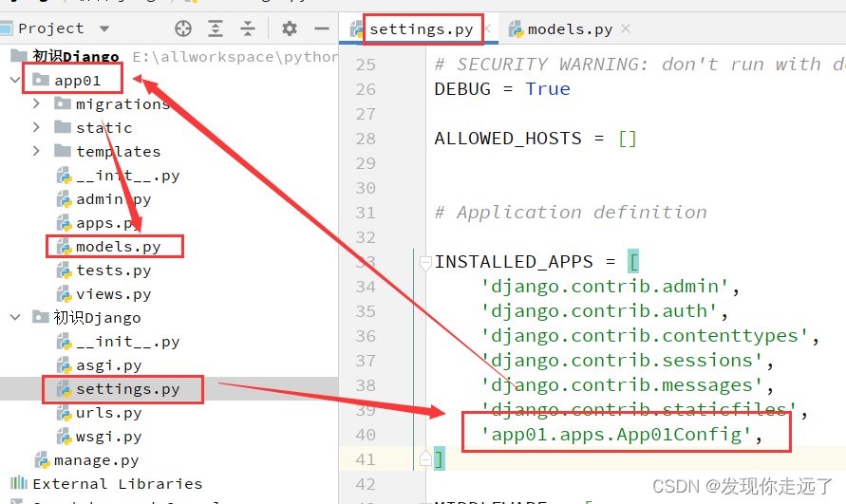This screenshot has width=846, height=504.
Task: Open manage.py in project tree
Action: pyautogui.click(x=96, y=460)
